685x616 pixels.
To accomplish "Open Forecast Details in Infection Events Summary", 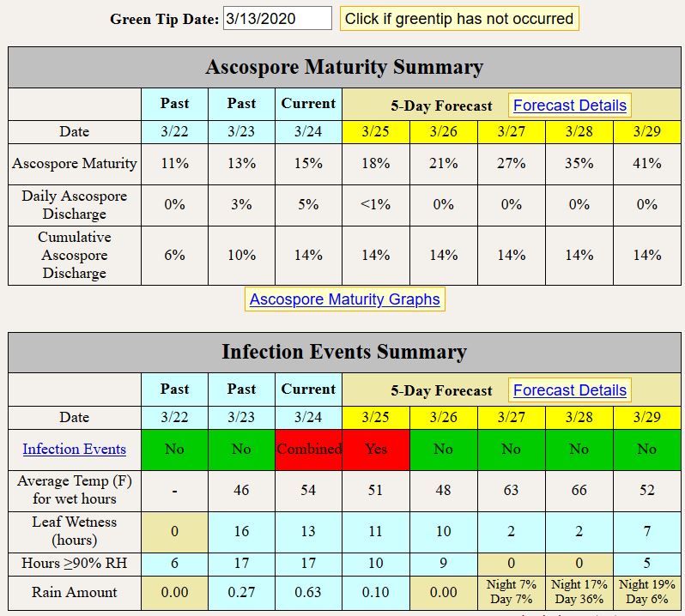I will 570,390.
